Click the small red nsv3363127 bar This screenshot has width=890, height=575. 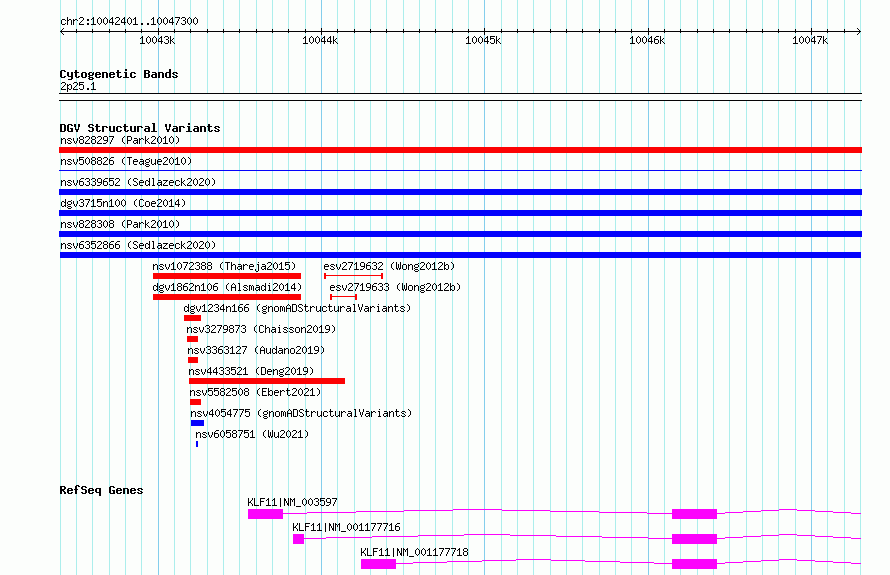(x=193, y=360)
